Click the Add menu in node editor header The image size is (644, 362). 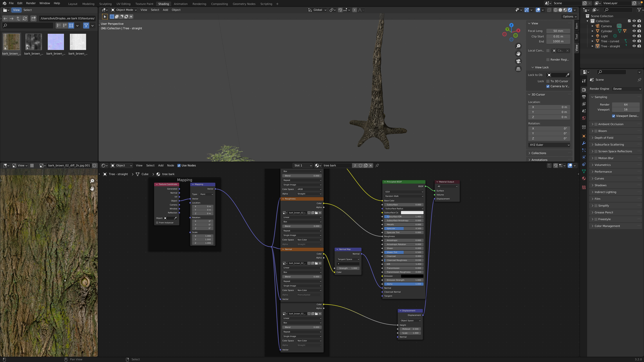pyautogui.click(x=161, y=165)
